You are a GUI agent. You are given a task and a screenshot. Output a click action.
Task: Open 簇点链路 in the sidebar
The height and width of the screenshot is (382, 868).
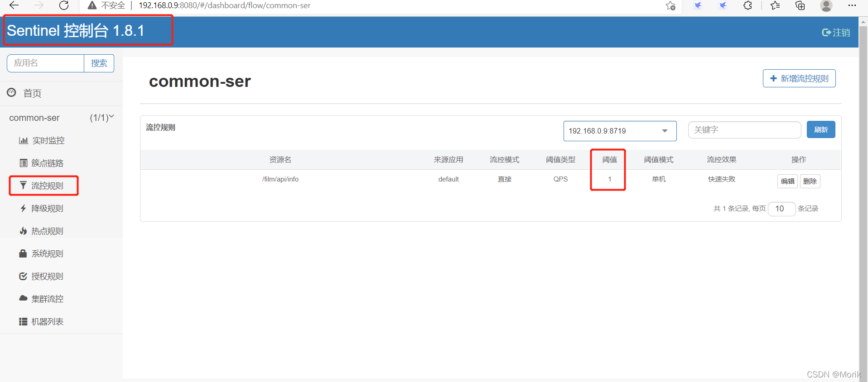[47, 163]
